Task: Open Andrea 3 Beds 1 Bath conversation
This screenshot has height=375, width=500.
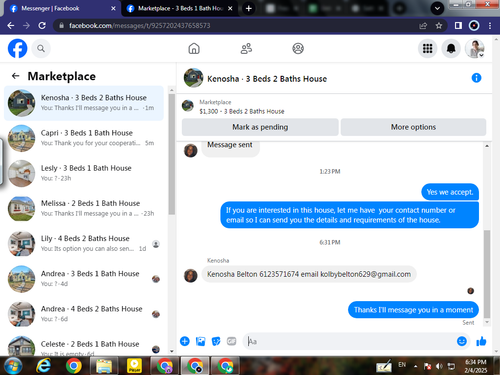Action: (x=84, y=279)
